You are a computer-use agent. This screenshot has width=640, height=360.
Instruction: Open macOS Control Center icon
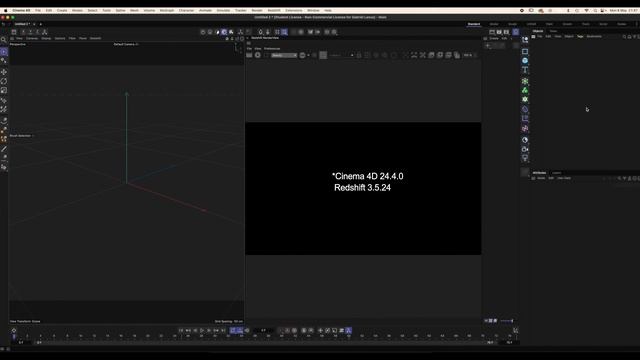click(603, 10)
